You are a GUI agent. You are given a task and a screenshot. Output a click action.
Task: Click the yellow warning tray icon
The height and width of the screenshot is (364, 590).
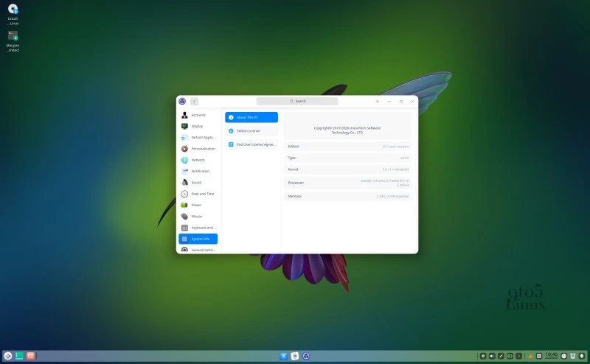530,356
